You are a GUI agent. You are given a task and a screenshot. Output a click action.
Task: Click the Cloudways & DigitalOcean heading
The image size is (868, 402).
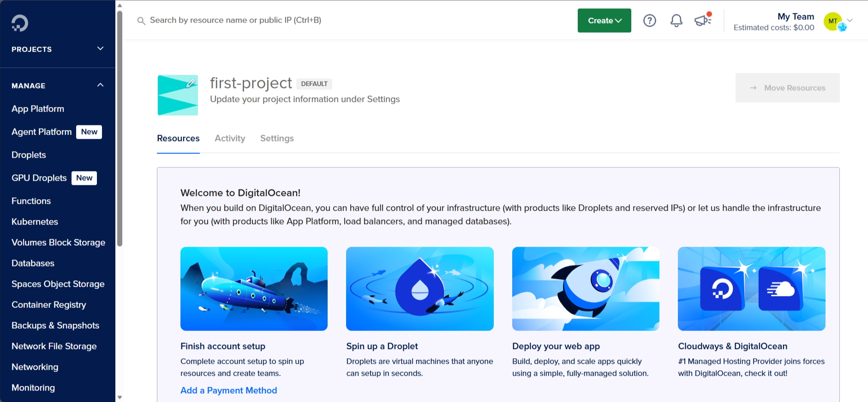tap(733, 346)
